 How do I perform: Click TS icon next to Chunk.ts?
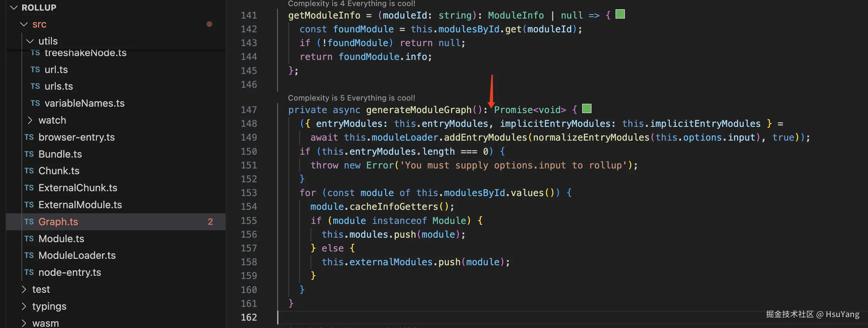pyautogui.click(x=29, y=171)
